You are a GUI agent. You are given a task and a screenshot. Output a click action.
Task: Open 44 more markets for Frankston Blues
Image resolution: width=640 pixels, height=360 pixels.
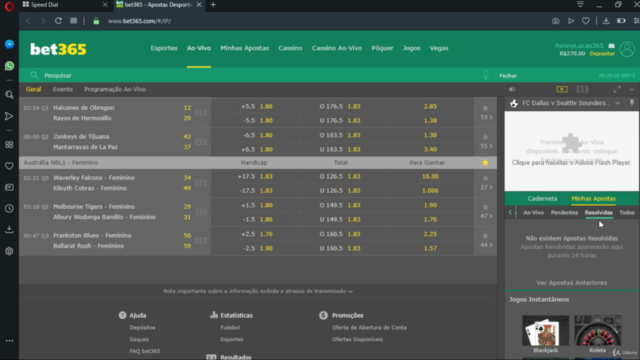tap(486, 245)
